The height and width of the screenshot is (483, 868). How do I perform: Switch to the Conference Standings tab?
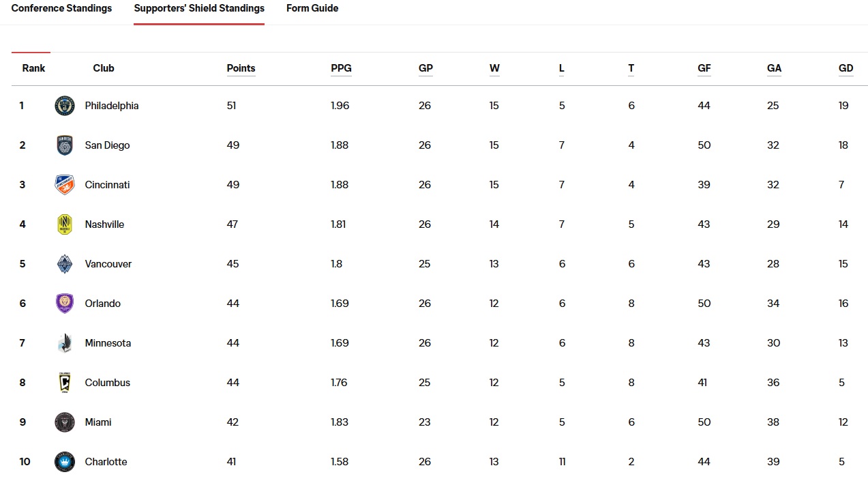click(61, 9)
